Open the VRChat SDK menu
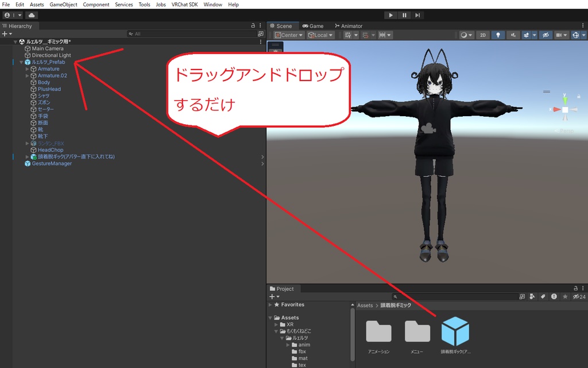 (184, 4)
